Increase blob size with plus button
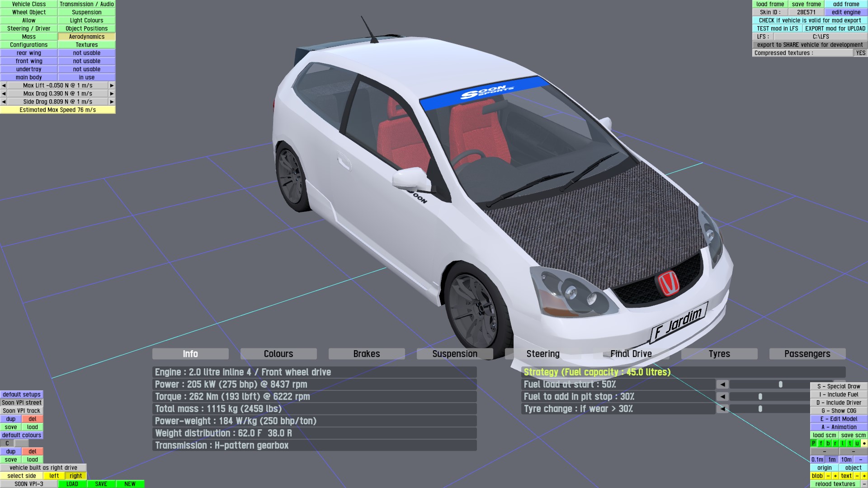Screen dimensions: 868x488 point(835,476)
